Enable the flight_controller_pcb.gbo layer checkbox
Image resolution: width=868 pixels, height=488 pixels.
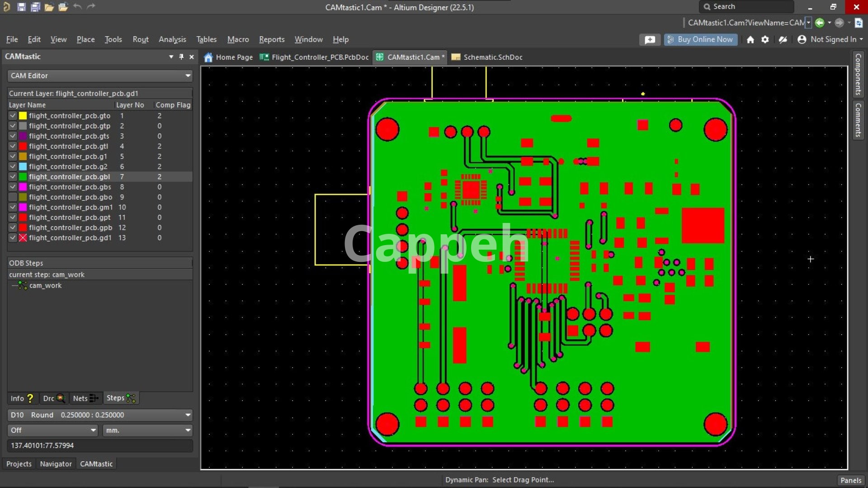pos(13,197)
